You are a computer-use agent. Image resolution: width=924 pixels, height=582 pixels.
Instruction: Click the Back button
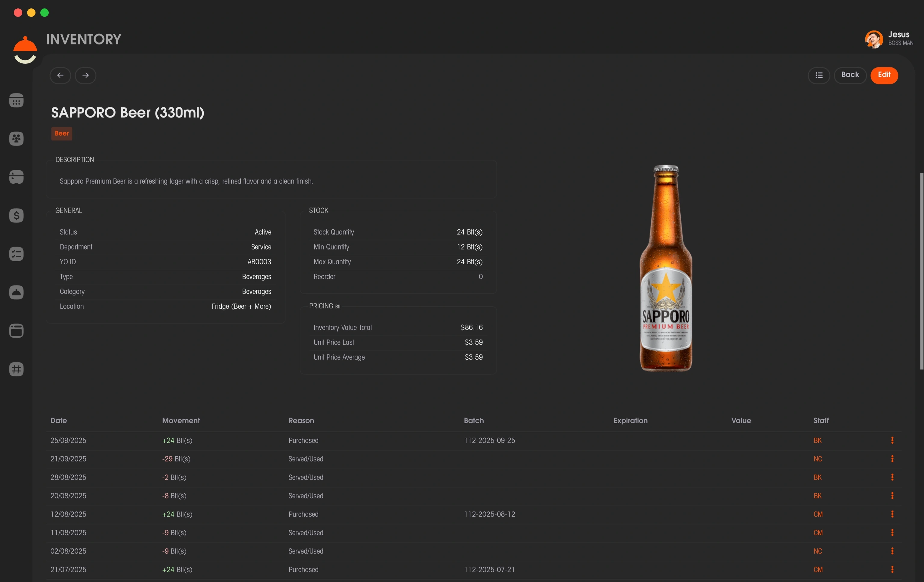pos(850,75)
